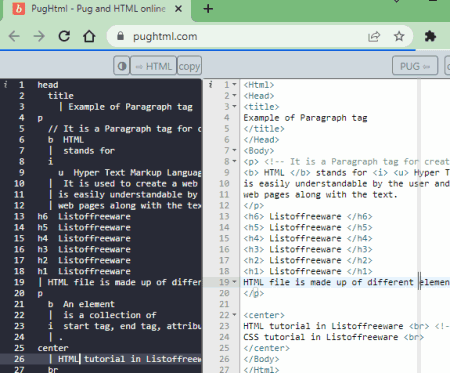Click info marker beside HTML line 1
The width and height of the screenshot is (450, 373).
point(210,85)
